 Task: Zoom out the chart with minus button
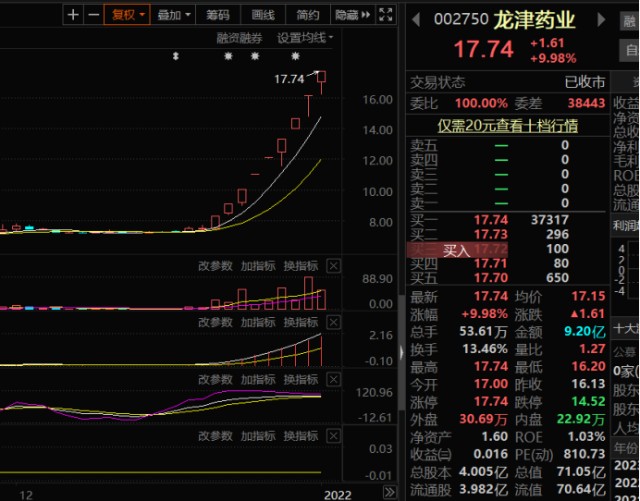pos(93,15)
